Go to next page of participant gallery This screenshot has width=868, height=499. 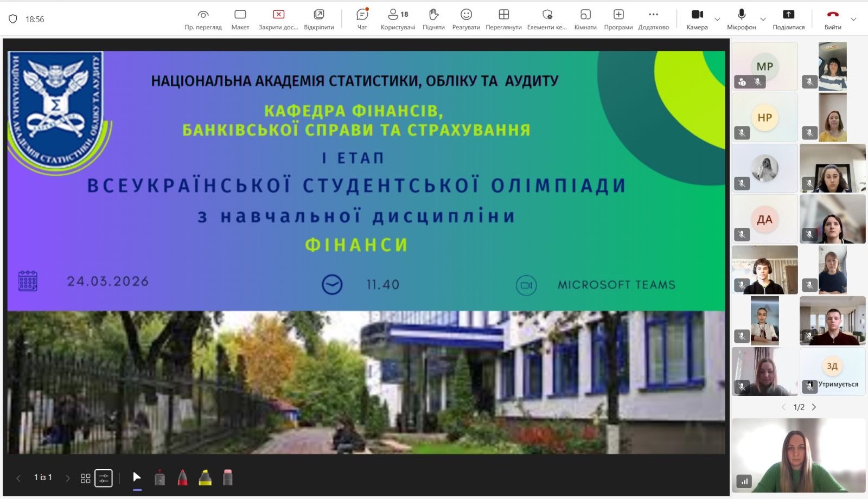(814, 407)
